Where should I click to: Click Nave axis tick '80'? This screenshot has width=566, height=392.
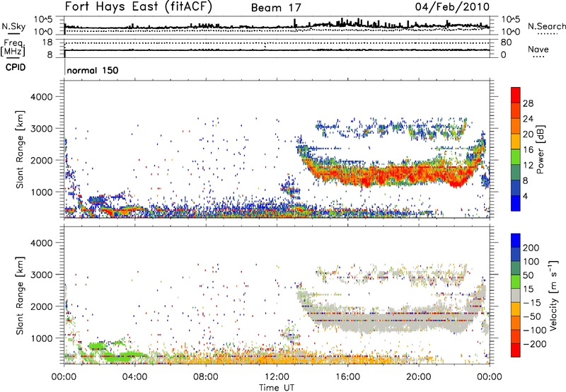506,42
